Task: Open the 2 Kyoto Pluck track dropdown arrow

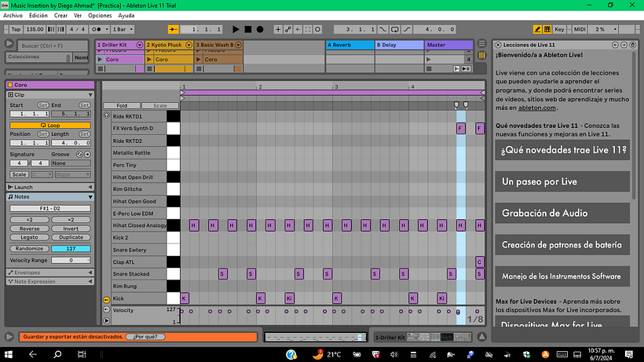Action: [x=189, y=45]
